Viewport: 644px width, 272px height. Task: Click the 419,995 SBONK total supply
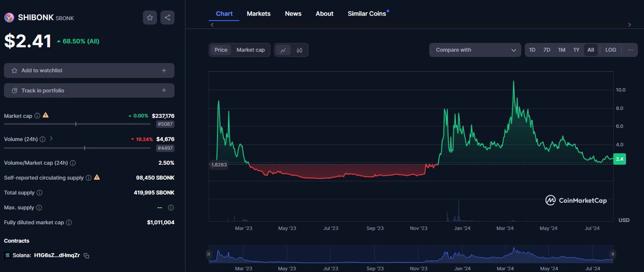coord(153,193)
